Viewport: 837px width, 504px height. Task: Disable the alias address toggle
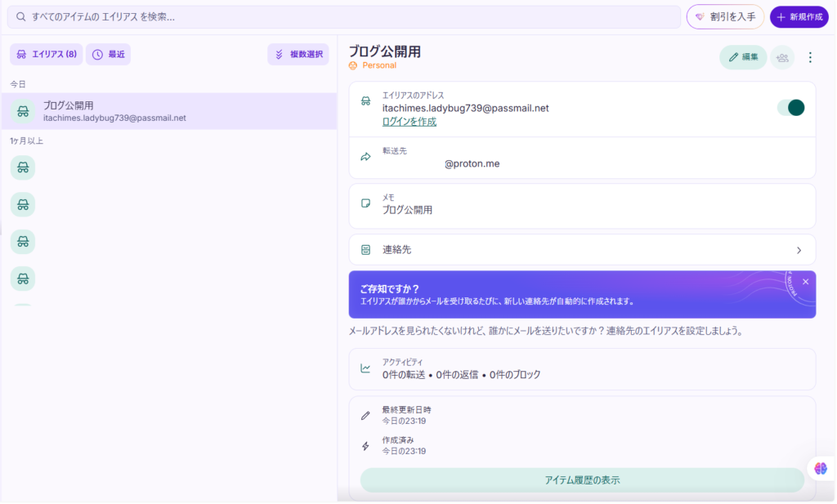coord(790,107)
